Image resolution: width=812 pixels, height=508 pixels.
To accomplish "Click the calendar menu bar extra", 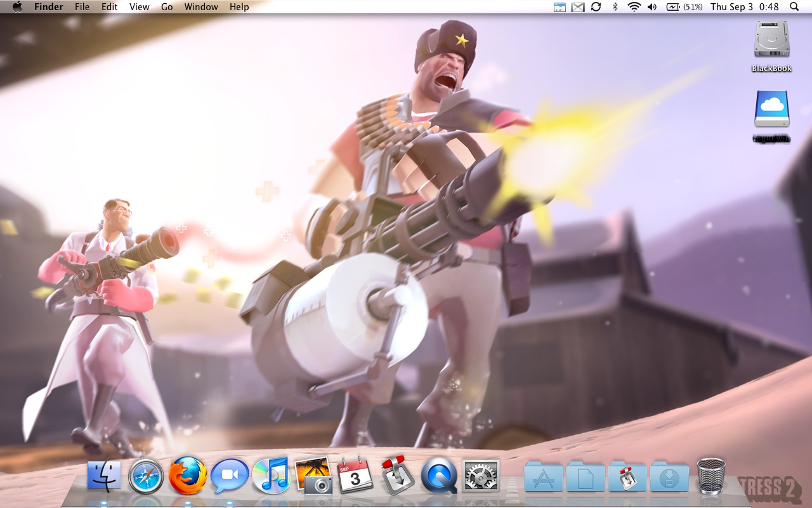I will click(x=560, y=7).
